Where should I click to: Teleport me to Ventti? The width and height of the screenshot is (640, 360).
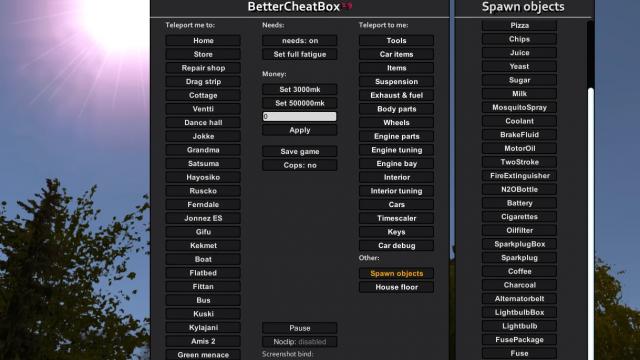203,109
